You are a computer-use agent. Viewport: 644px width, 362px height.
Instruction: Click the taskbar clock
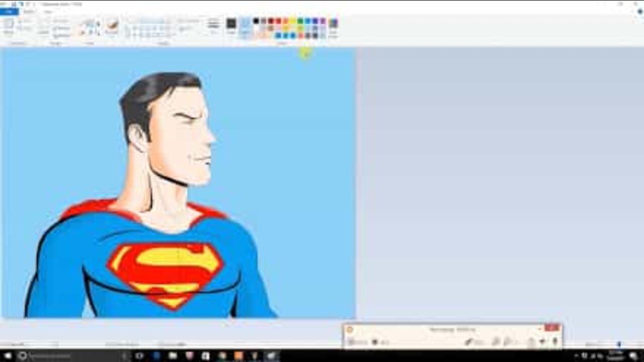[615, 355]
